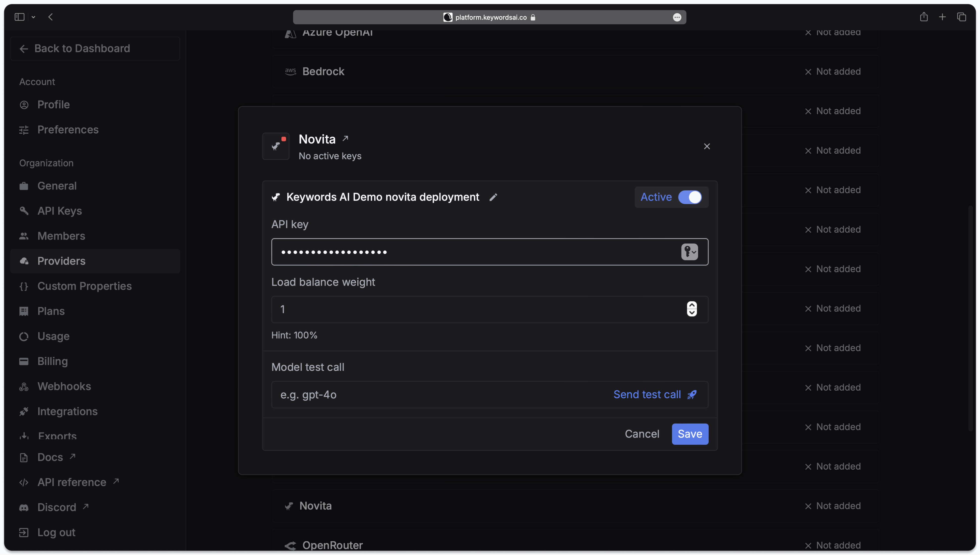Adjust the load balance weight stepper
980x555 pixels.
click(692, 309)
